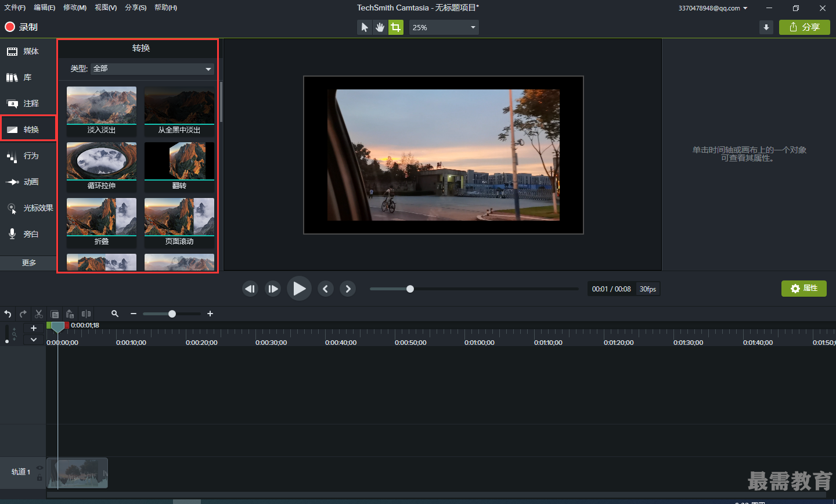Open the 属性 properties panel
836x504 pixels.
(803, 289)
